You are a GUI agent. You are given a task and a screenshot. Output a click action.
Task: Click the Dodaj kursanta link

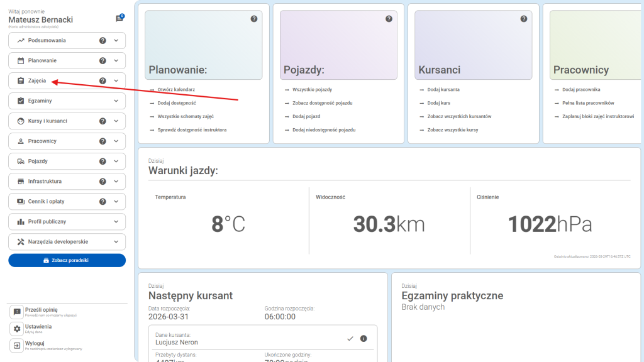click(443, 90)
